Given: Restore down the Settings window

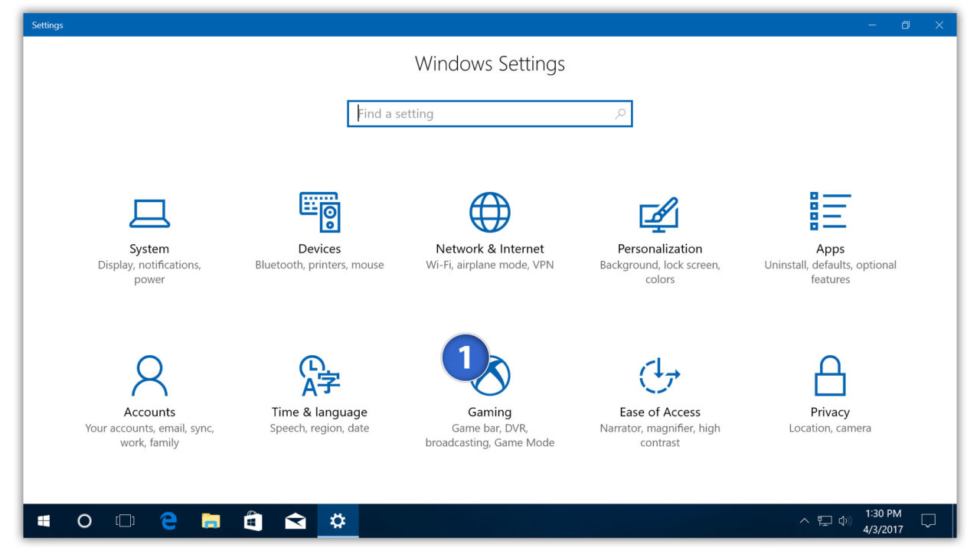Looking at the screenshot, I should pyautogui.click(x=906, y=25).
